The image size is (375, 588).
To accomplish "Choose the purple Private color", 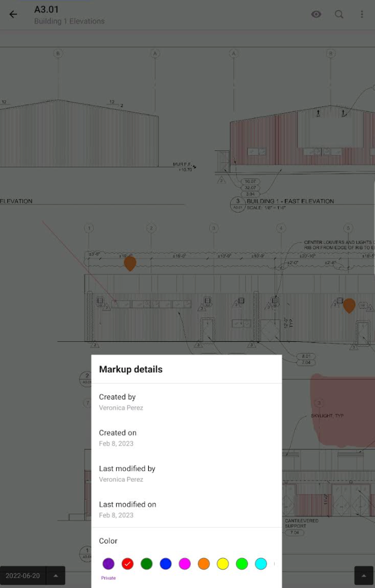I will click(x=108, y=564).
